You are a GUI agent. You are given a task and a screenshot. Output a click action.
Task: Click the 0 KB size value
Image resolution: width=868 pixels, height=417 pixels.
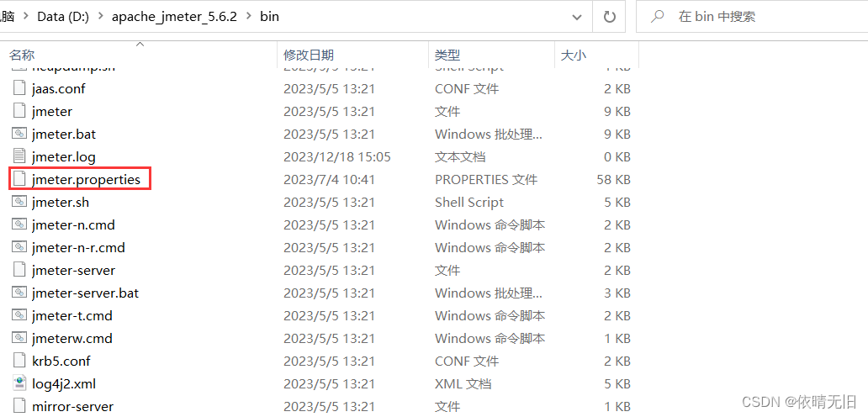click(617, 156)
